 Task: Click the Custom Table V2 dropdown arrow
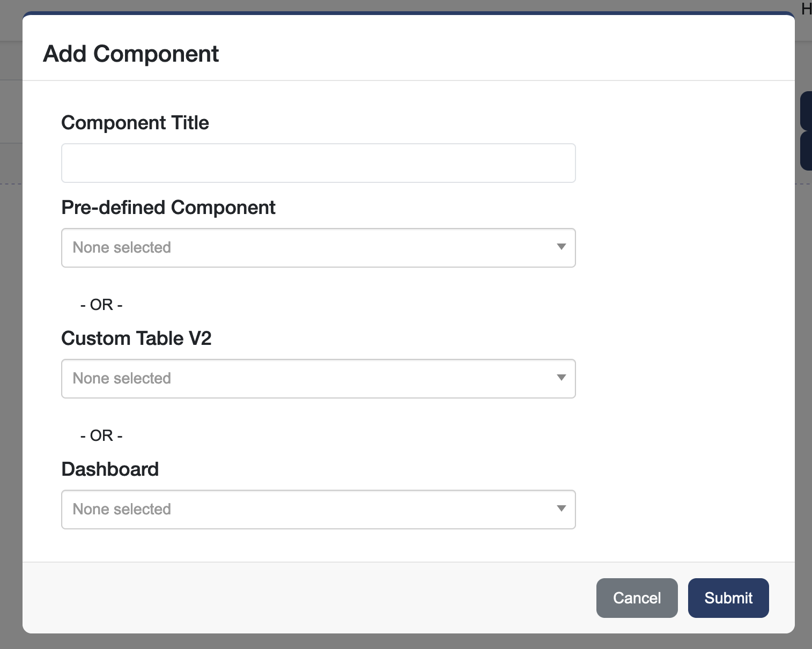(x=561, y=378)
